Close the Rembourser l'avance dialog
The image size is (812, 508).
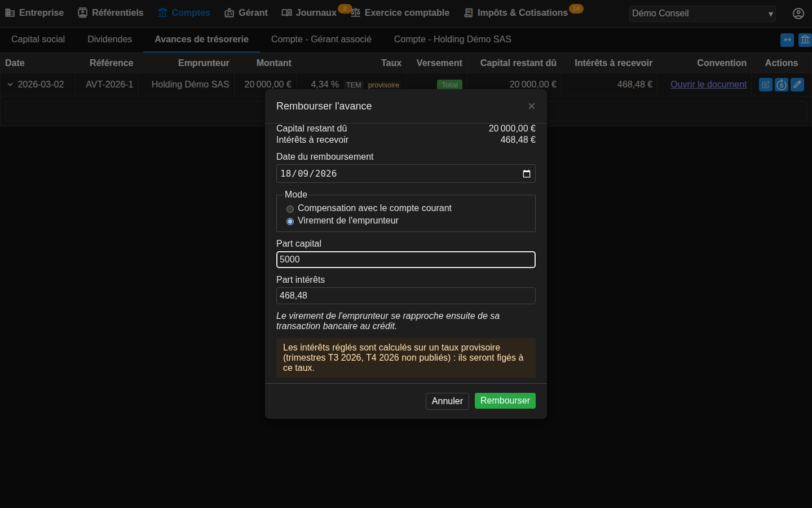531,106
